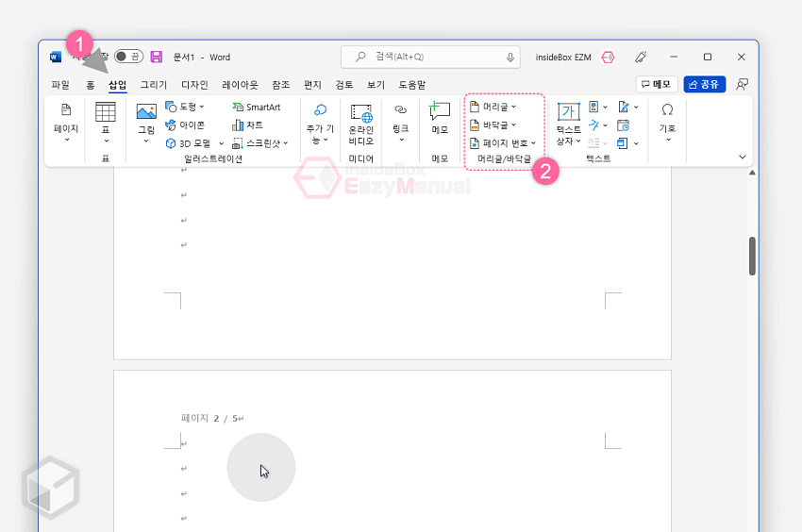
Task: Open the 도움말 tab
Action: (x=411, y=85)
